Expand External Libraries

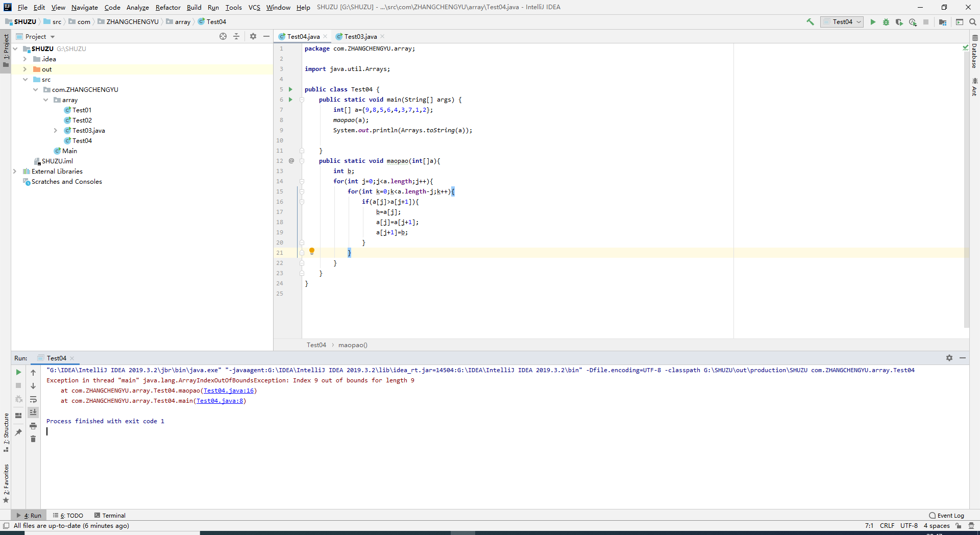[x=14, y=171]
